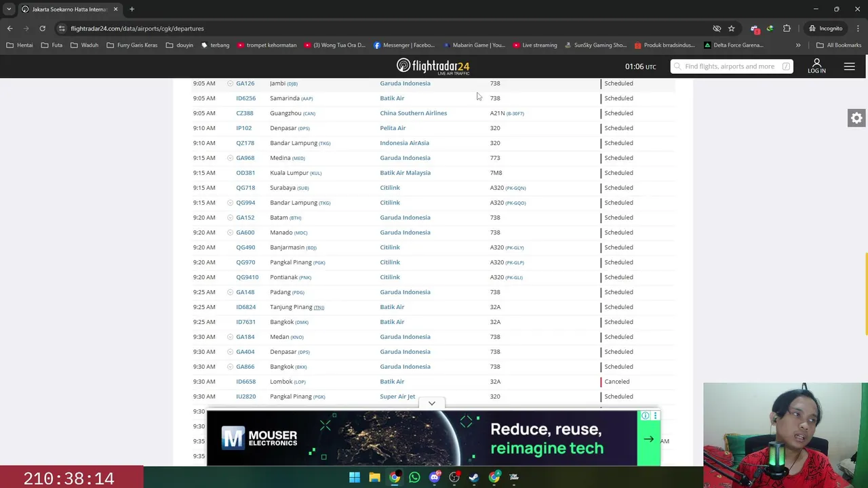
Task: Expand codeshare details for flight GA152
Action: [230, 218]
